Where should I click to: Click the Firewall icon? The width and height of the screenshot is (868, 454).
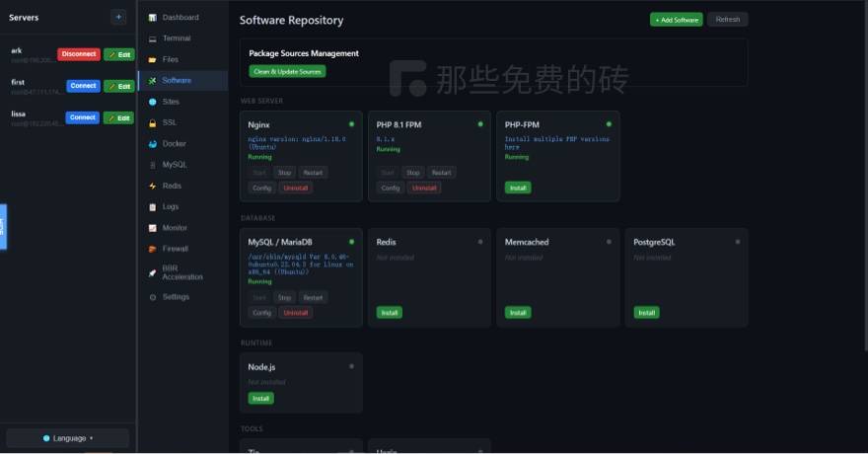coord(153,249)
